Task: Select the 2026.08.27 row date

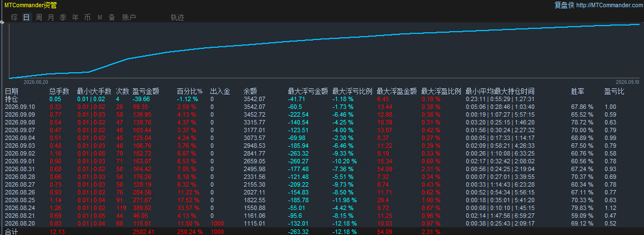Action: click(x=19, y=184)
